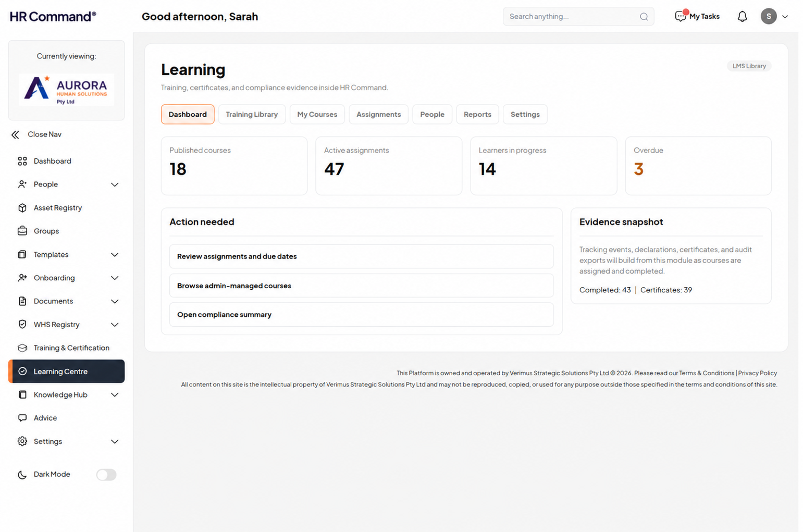Expand the Documents menu chevron
803x532 pixels.
tap(115, 301)
